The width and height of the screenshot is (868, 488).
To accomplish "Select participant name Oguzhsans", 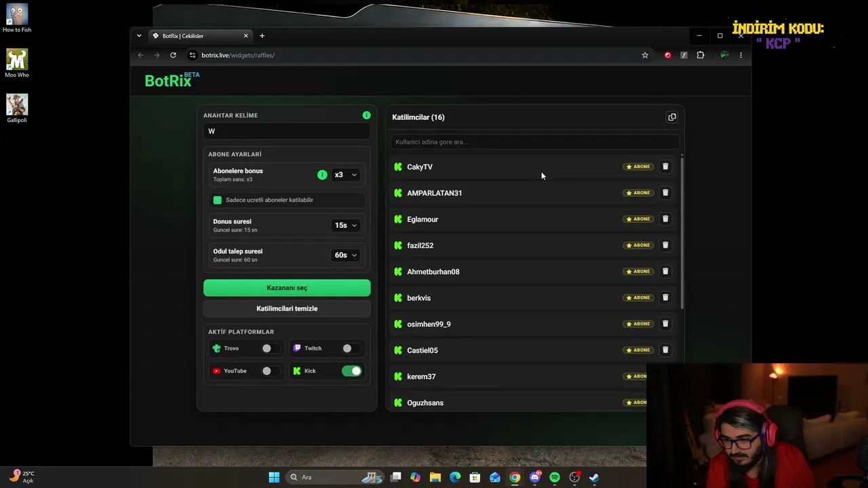I will (425, 403).
